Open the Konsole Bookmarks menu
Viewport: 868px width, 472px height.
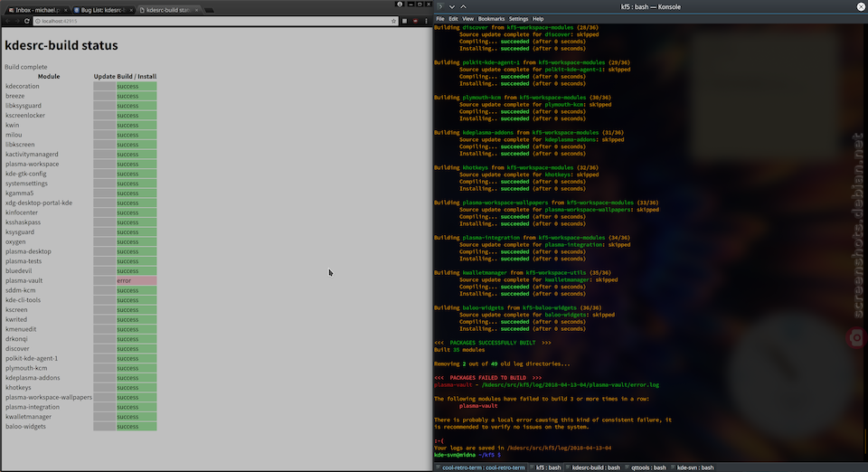[492, 19]
